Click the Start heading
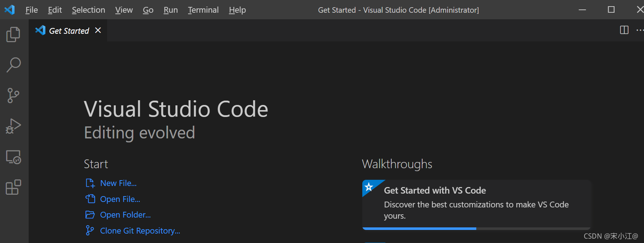 96,164
